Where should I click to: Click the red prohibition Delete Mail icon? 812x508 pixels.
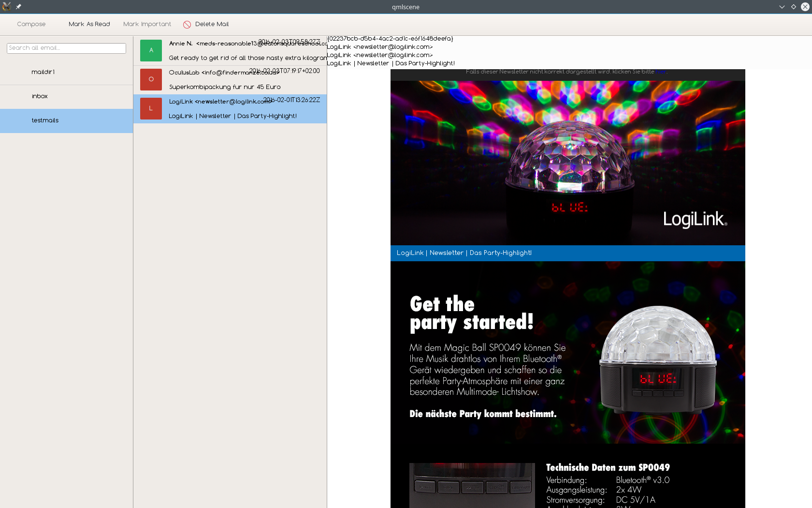click(x=187, y=25)
